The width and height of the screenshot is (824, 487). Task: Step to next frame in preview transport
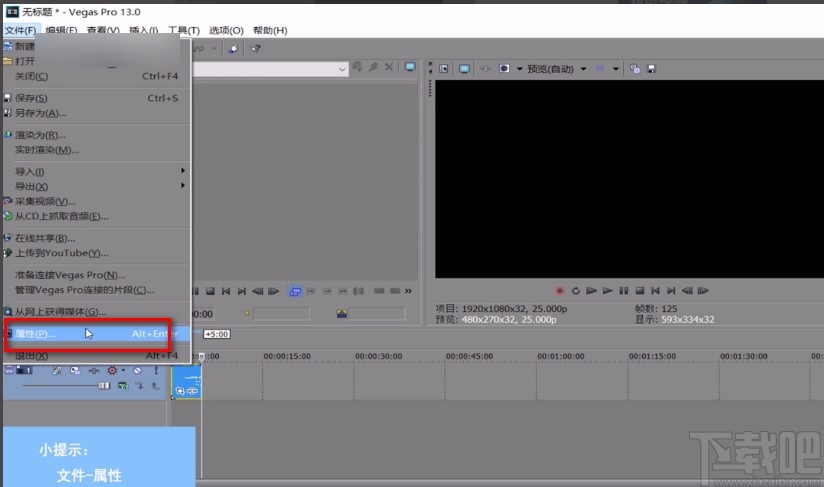pos(703,291)
